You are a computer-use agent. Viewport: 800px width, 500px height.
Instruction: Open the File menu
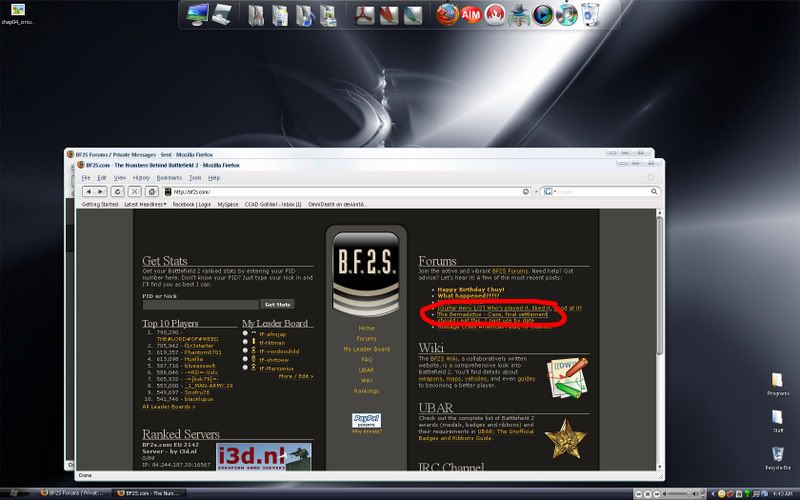tap(86, 178)
